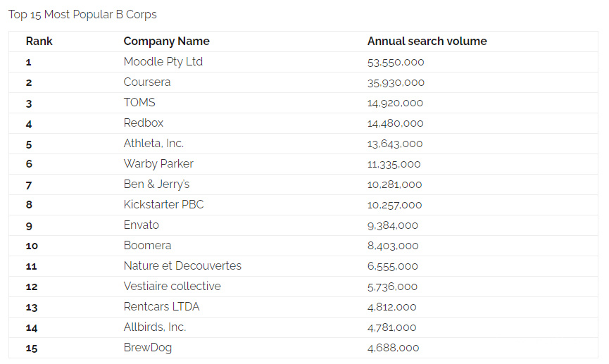This screenshot has height=364, width=609.
Task: Select the Moodle Pty Ltd cell
Action: tap(163, 62)
